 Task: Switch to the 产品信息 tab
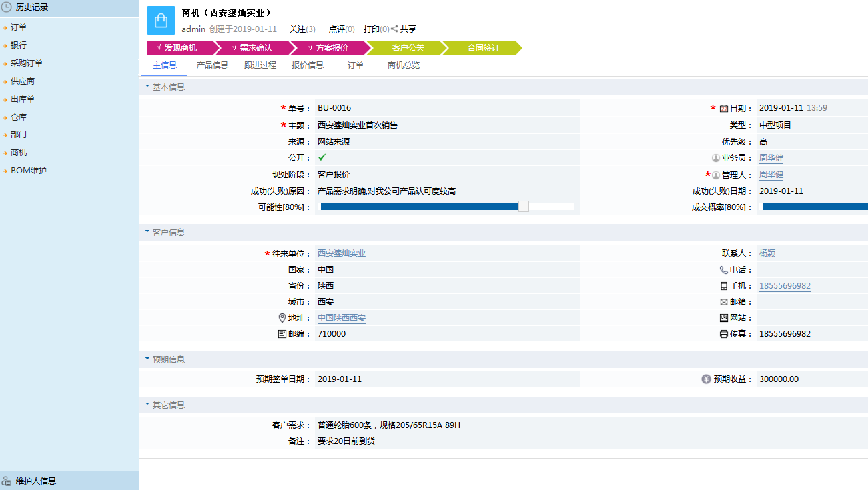pos(214,65)
